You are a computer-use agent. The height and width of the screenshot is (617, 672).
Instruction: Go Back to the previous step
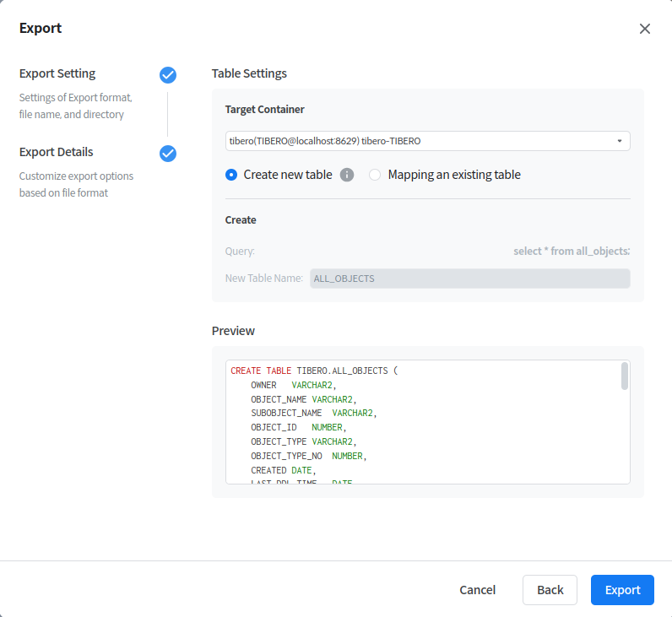click(x=550, y=590)
